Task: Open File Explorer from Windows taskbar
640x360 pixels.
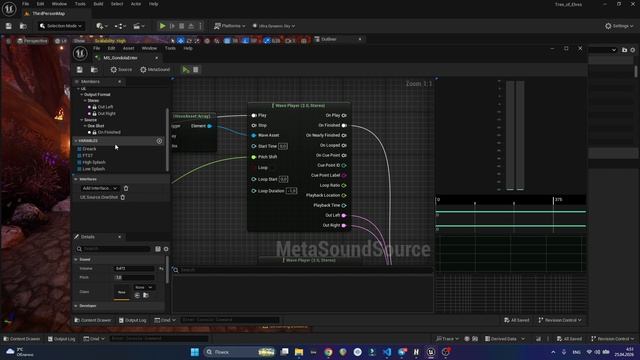Action: [x=299, y=352]
